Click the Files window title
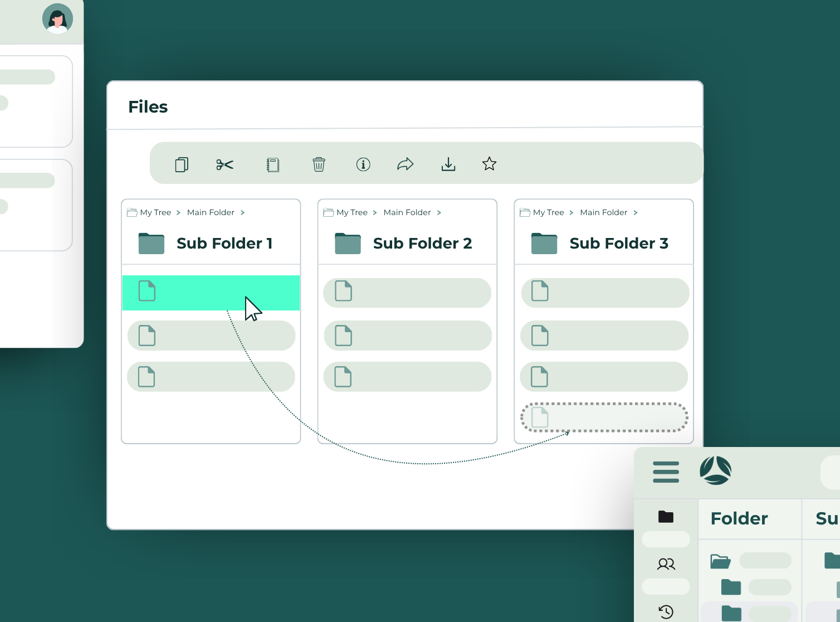This screenshot has height=622, width=840. click(148, 106)
